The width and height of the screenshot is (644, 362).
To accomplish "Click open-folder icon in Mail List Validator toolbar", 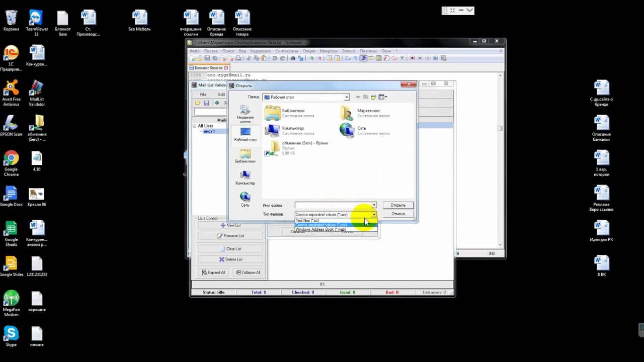I will click(198, 103).
